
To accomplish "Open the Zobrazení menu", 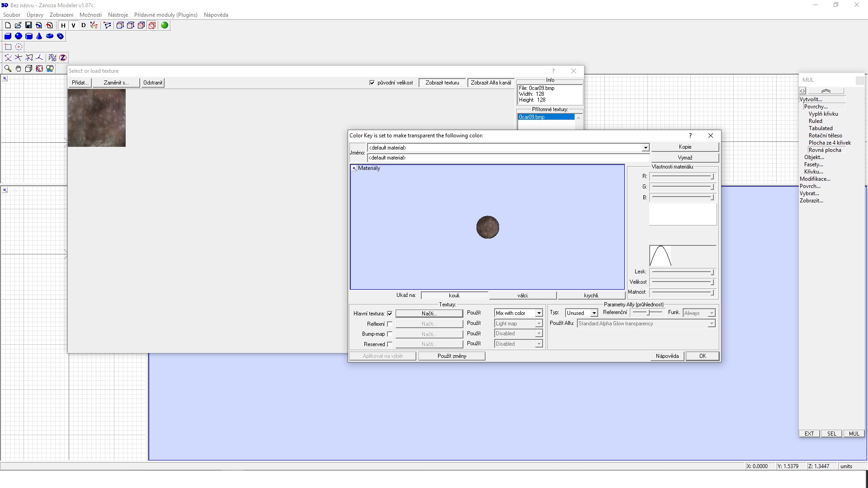I will click(61, 15).
